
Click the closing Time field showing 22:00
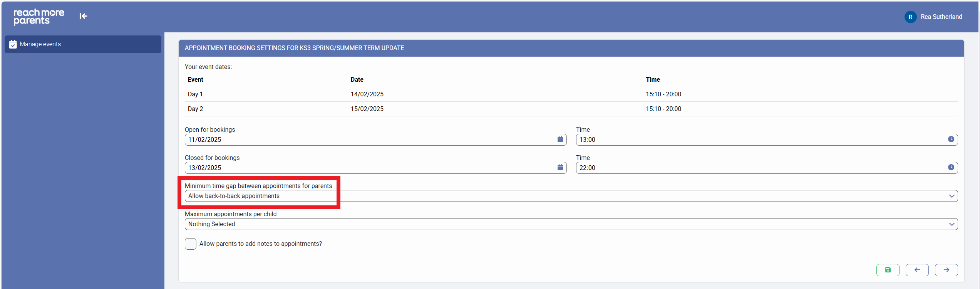tap(761, 168)
